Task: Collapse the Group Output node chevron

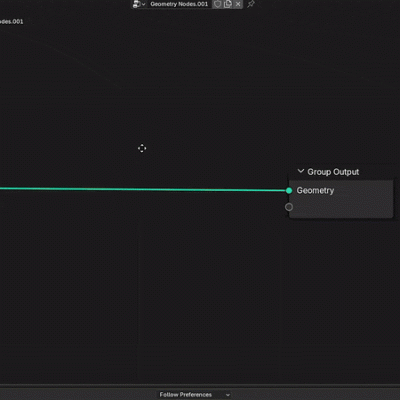Action: tap(301, 171)
